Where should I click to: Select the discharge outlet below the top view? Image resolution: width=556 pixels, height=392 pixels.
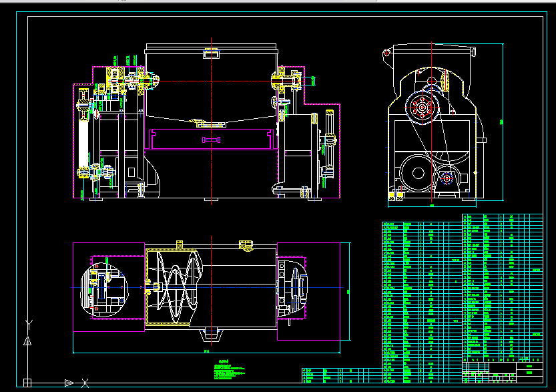pyautogui.click(x=212, y=336)
